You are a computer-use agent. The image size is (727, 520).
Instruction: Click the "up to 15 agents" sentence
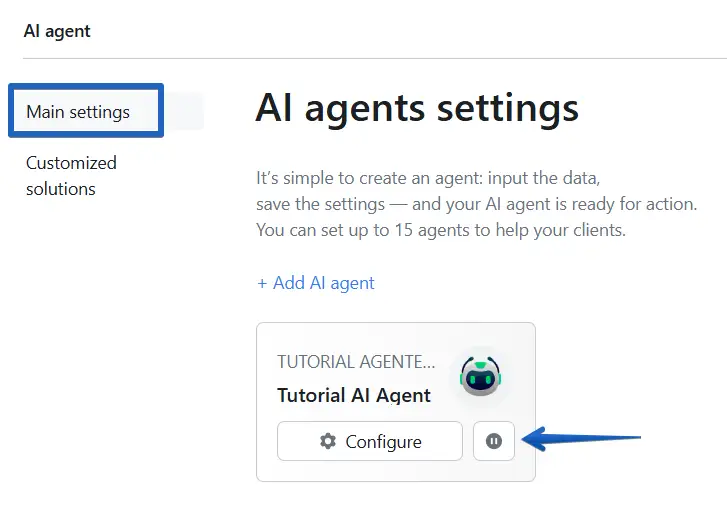pos(441,229)
